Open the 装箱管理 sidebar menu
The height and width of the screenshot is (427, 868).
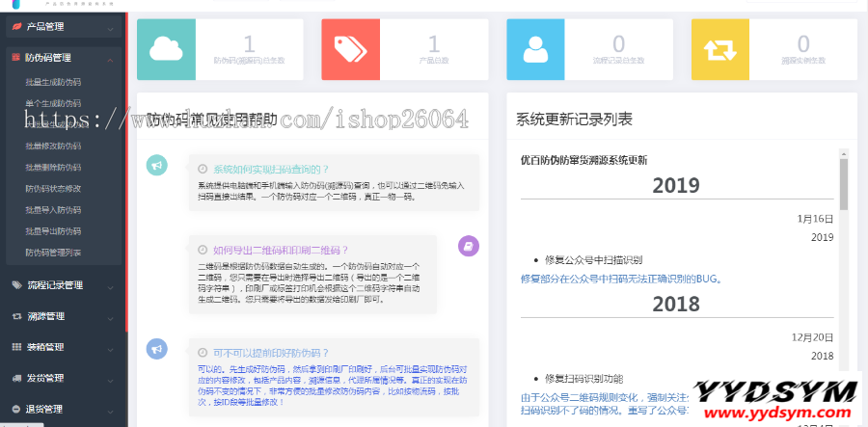click(63, 347)
